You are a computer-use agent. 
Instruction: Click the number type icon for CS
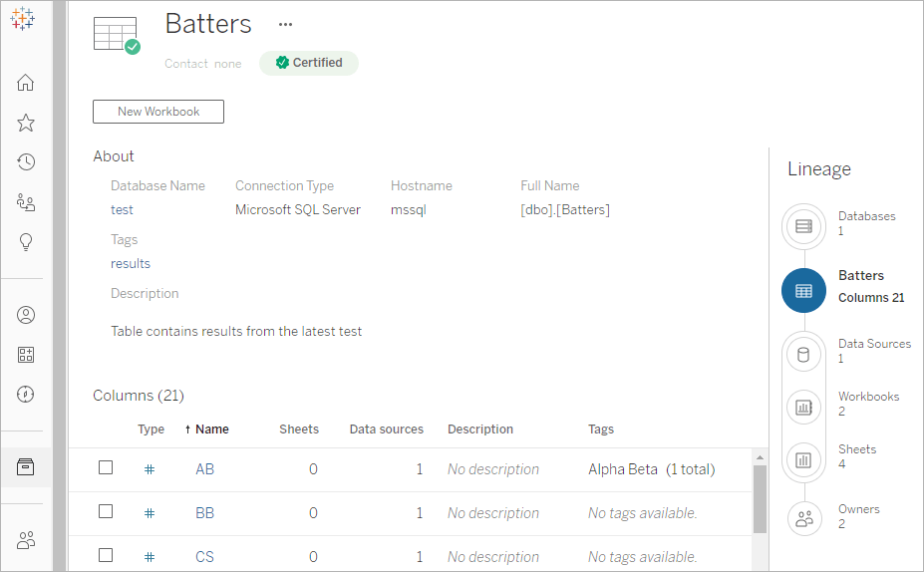[150, 557]
